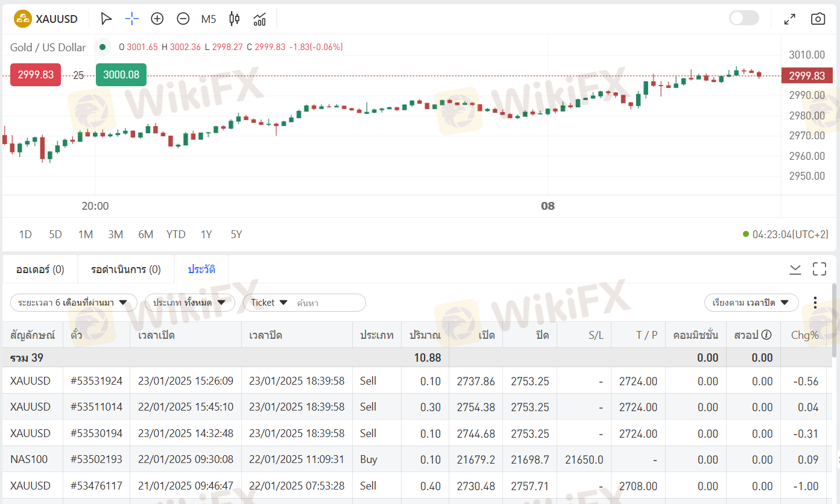
Task: Click the red 2999.83 sell price button
Action: pyautogui.click(x=36, y=75)
